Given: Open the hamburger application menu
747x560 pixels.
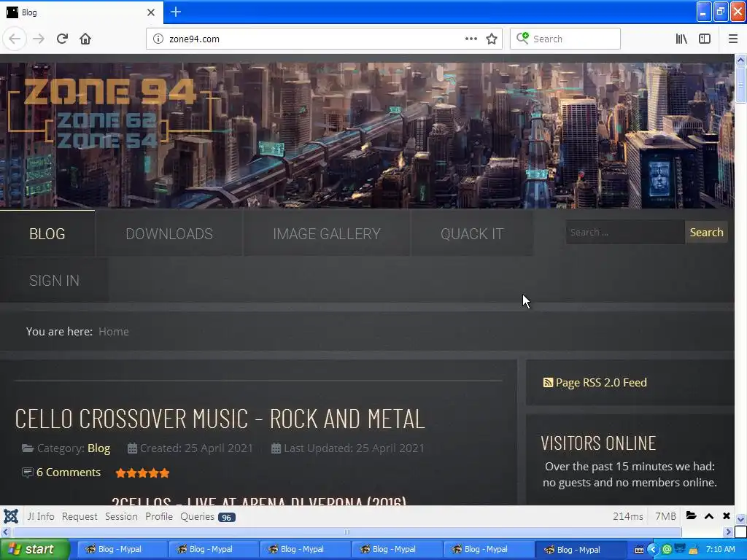Looking at the screenshot, I should 732,39.
